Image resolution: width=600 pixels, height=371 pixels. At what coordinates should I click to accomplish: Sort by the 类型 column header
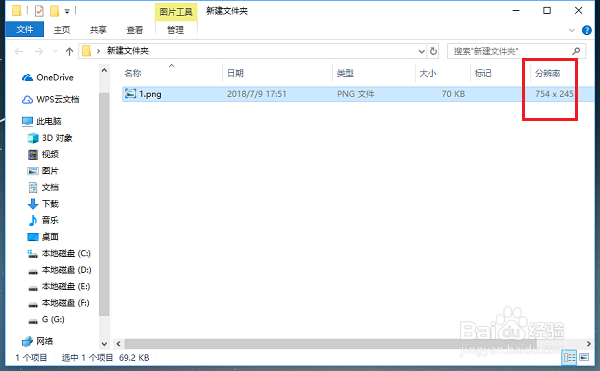(345, 73)
